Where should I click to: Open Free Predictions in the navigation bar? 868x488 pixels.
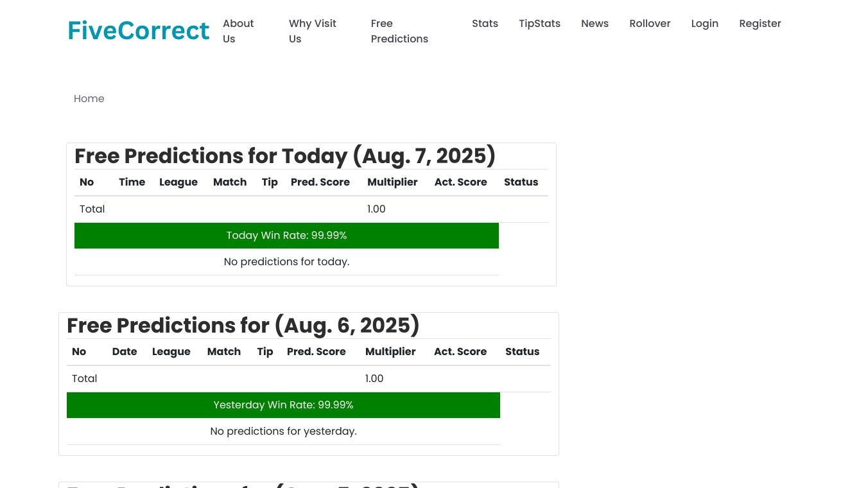click(399, 31)
